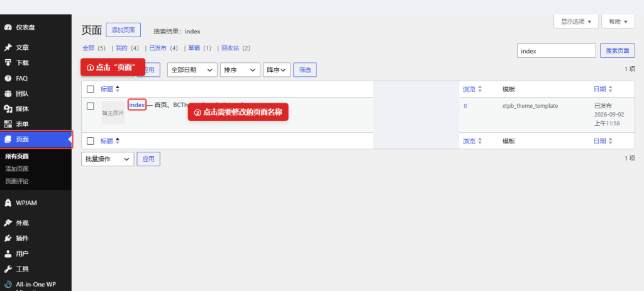The image size is (644, 291).
Task: Click the 已发布 status in index row
Action: point(603,106)
